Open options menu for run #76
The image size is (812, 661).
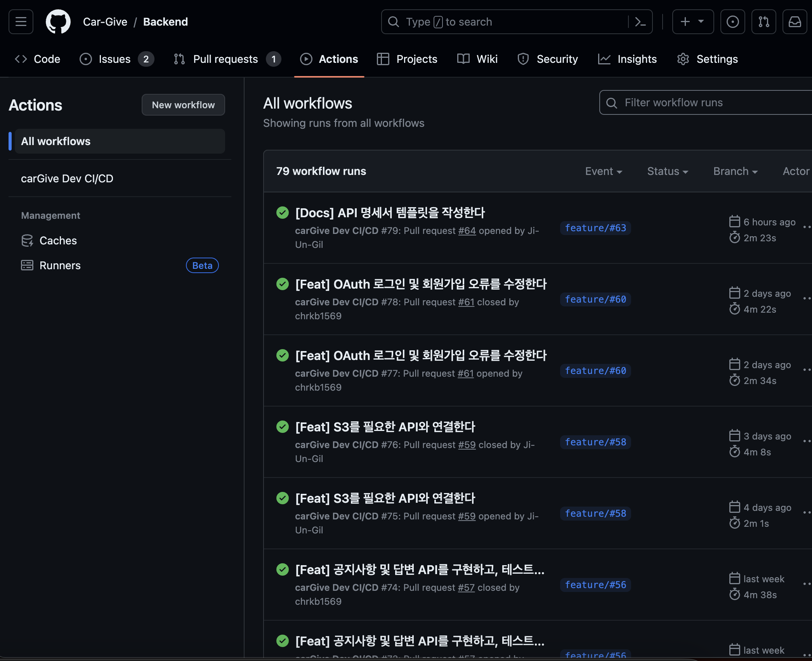(x=807, y=441)
